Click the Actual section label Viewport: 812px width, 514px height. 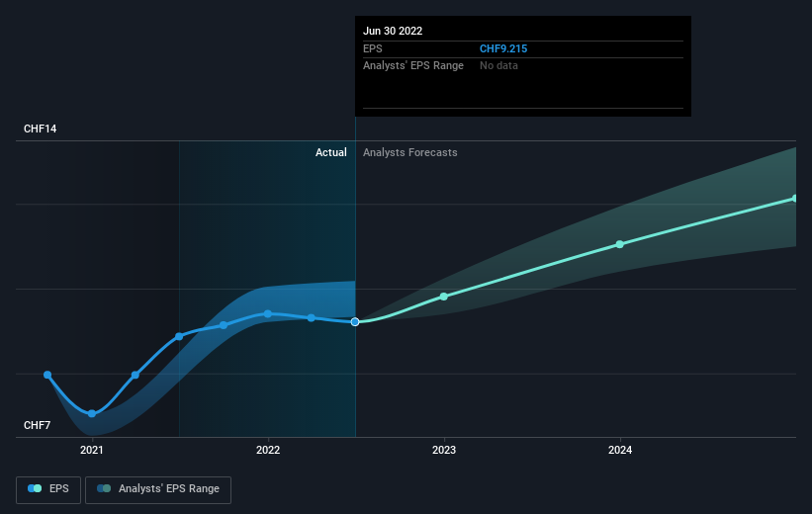(331, 152)
